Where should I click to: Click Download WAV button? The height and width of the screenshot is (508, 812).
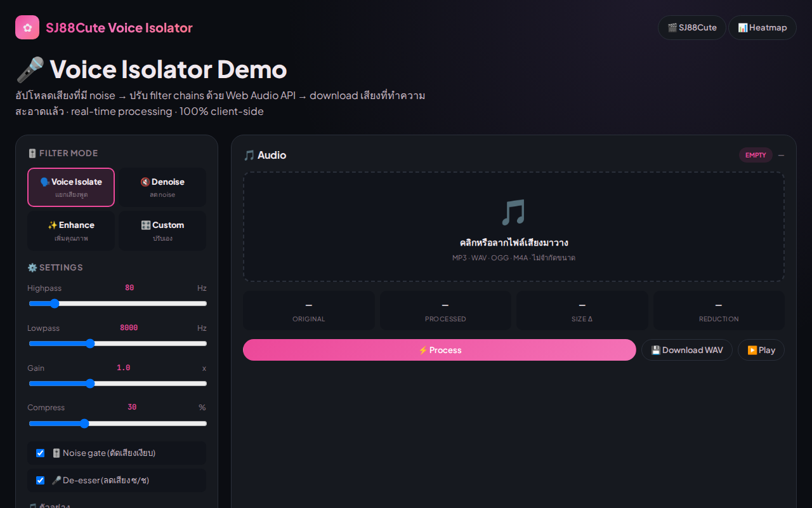687,350
